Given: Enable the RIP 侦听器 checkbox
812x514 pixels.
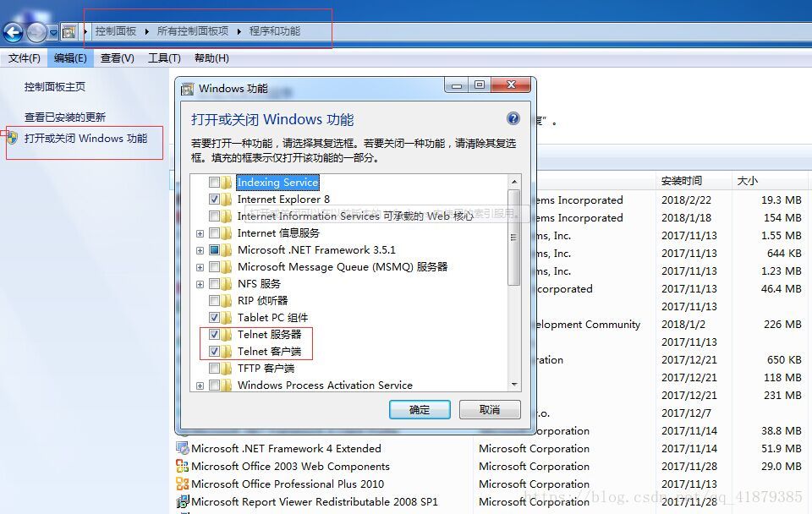Looking at the screenshot, I should click(214, 301).
